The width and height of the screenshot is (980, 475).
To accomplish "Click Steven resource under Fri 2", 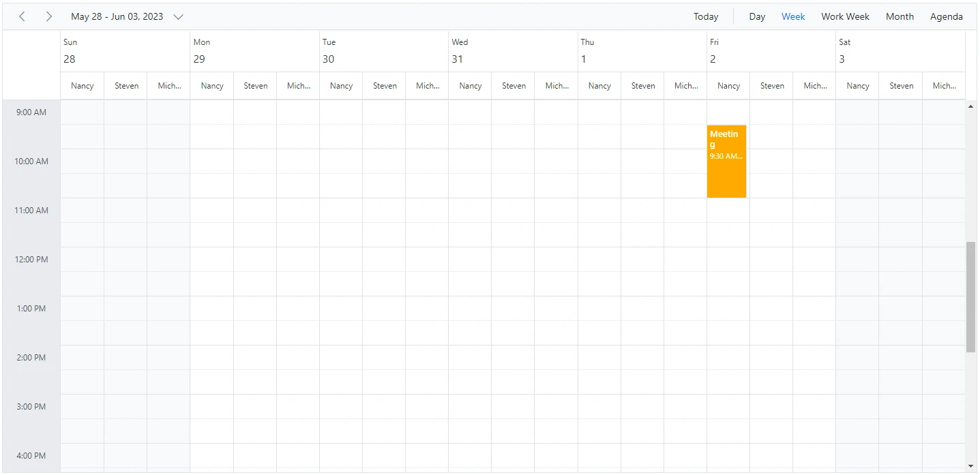I will (x=772, y=86).
